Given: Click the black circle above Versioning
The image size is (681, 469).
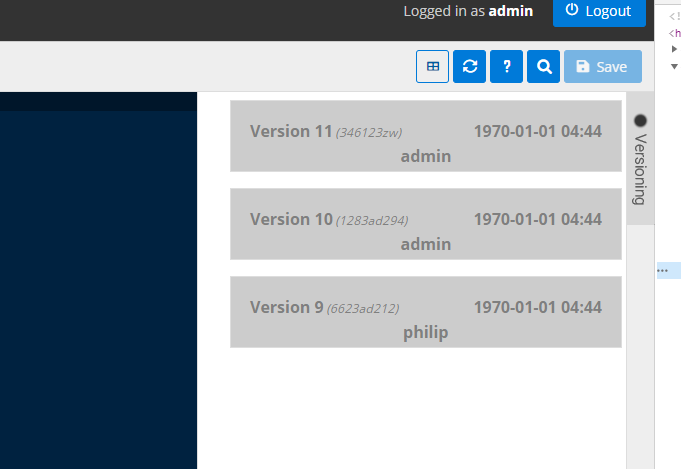Looking at the screenshot, I should click(x=641, y=120).
